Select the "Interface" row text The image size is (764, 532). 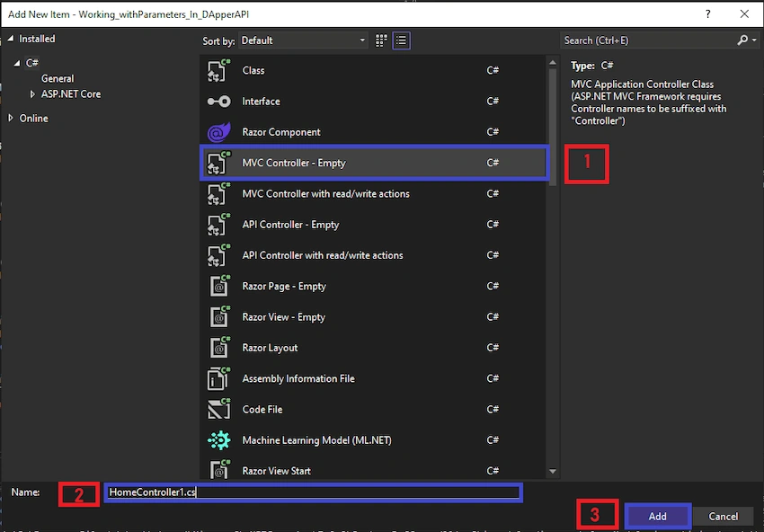click(x=262, y=102)
